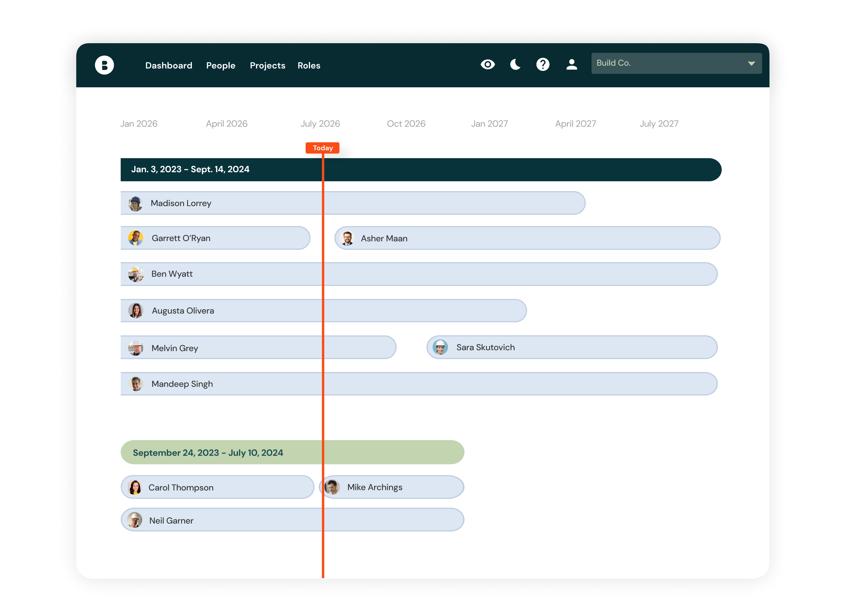Click Madison Lorrey's avatar
This screenshot has width=846, height=616.
[x=135, y=204]
